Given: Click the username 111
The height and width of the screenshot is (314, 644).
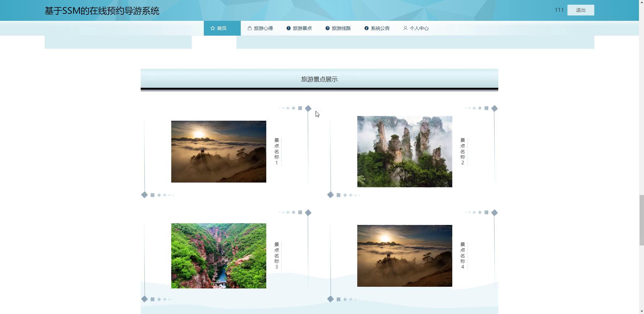Looking at the screenshot, I should tap(559, 10).
